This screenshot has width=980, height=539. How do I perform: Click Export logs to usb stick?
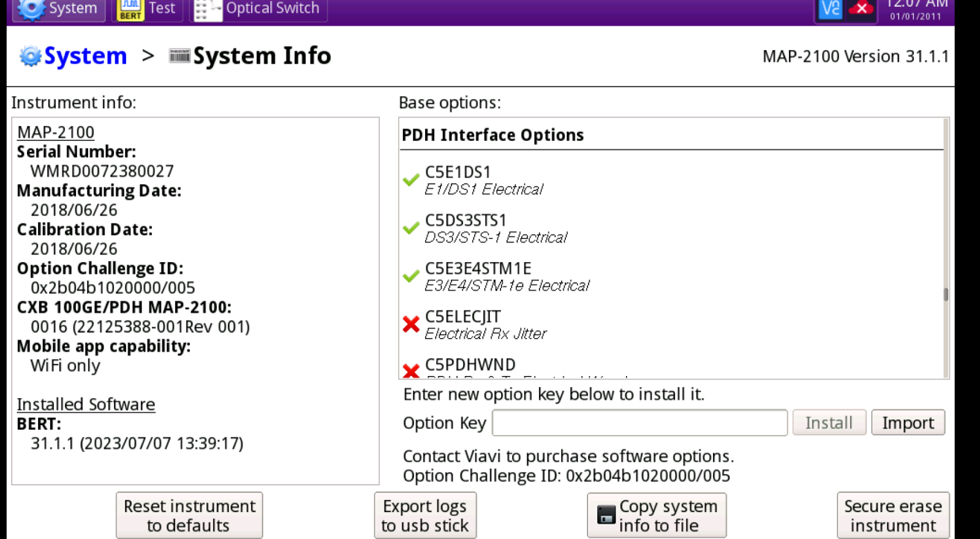pos(425,516)
